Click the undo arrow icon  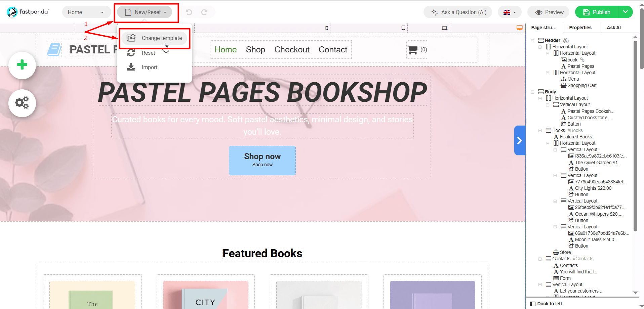189,12
